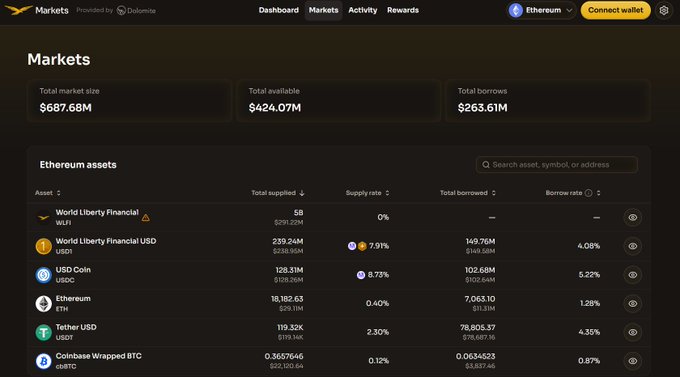Open the Ethereum network dropdown
Viewport: 680px width, 377px height.
541,10
